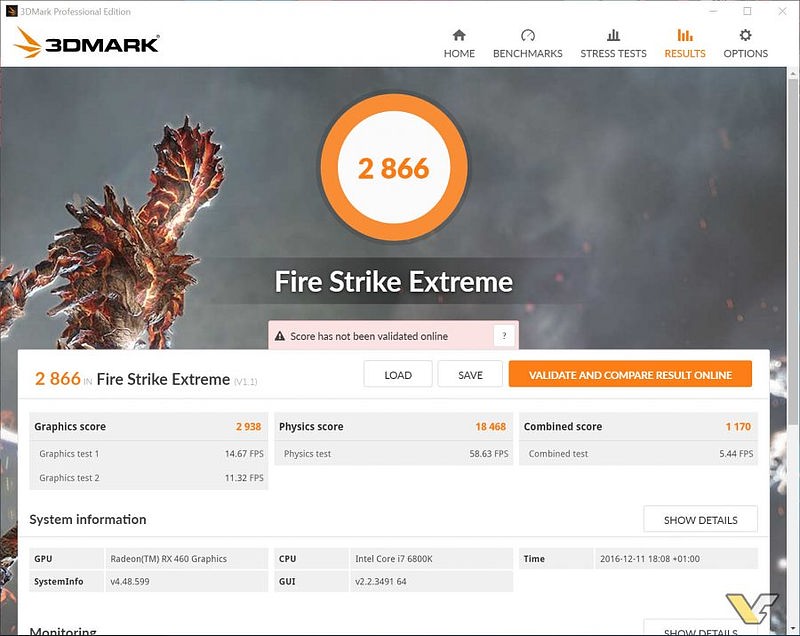Click the 3DMark title bar app icon

[11, 11]
